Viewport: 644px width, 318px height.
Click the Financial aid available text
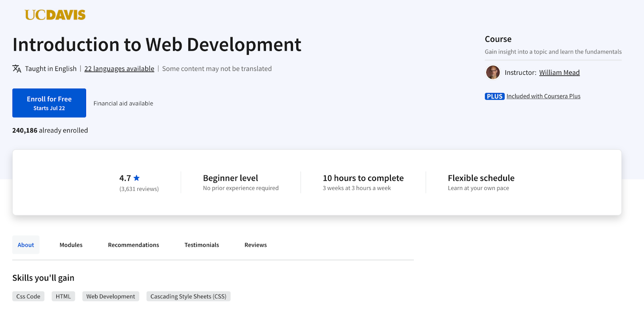123,103
